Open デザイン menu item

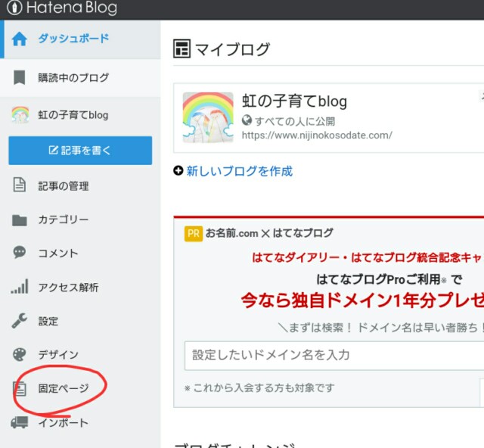click(58, 355)
